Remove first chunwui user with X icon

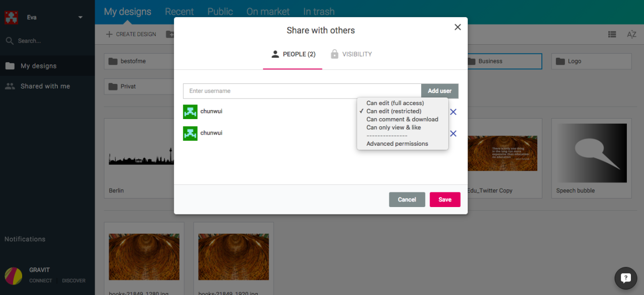[x=453, y=112]
